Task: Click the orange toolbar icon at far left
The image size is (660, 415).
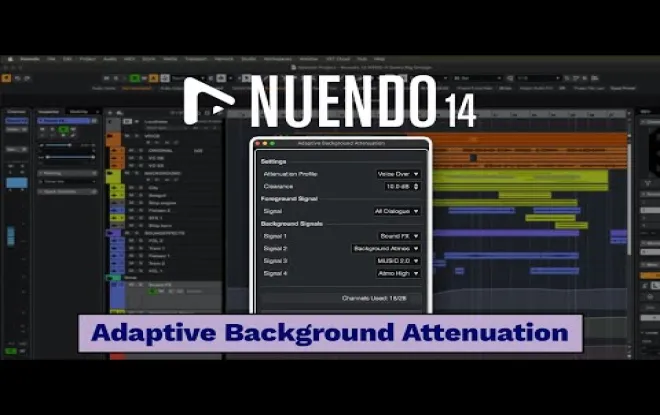Action: tap(6, 78)
